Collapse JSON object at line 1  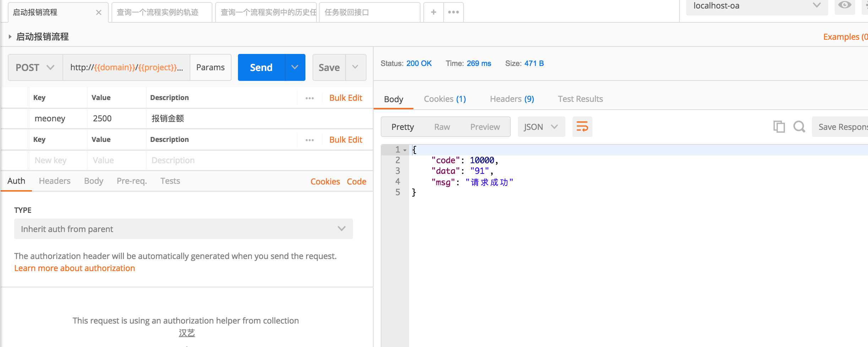(x=405, y=150)
